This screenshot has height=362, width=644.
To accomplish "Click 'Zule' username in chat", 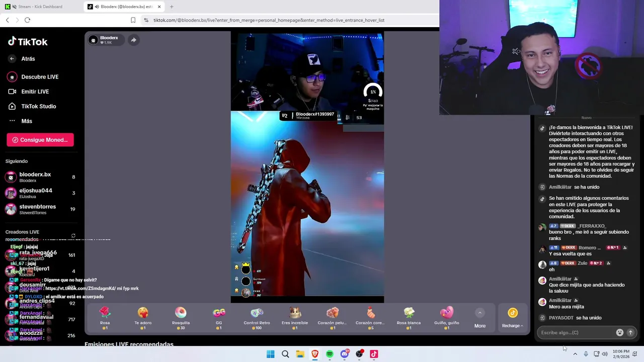I will [582, 263].
